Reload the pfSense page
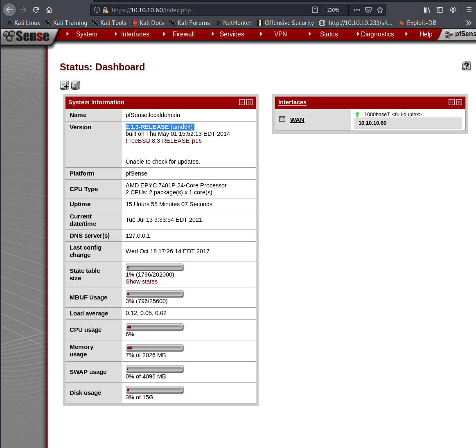The height and width of the screenshot is (448, 476). click(36, 10)
